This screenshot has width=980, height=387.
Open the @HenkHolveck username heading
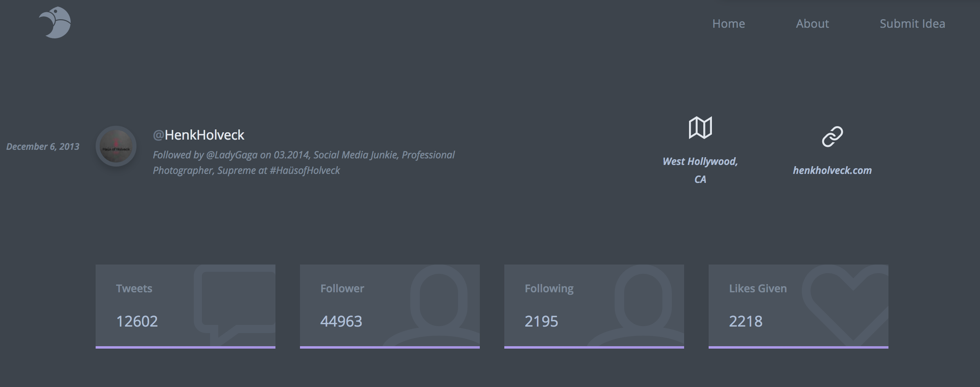point(199,135)
